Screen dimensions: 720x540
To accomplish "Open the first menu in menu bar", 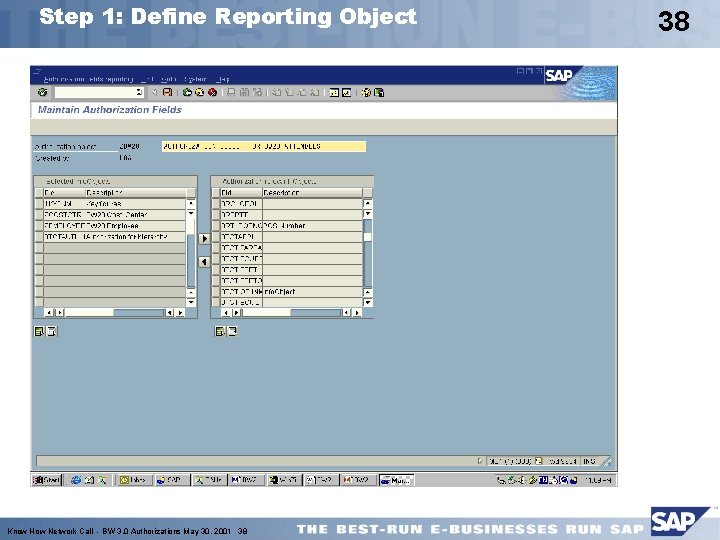I will [88, 79].
